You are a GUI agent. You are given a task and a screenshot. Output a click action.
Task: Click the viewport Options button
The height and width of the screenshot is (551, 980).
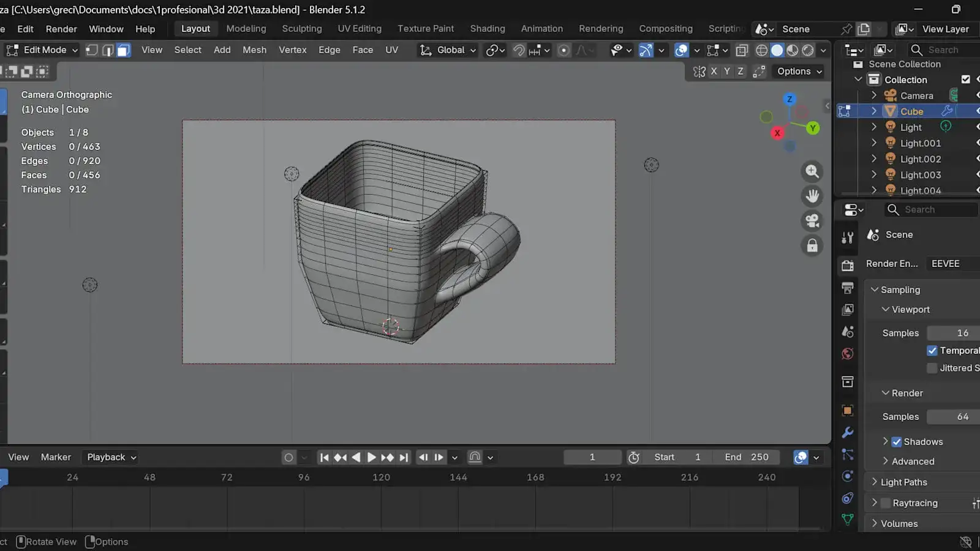[799, 71]
